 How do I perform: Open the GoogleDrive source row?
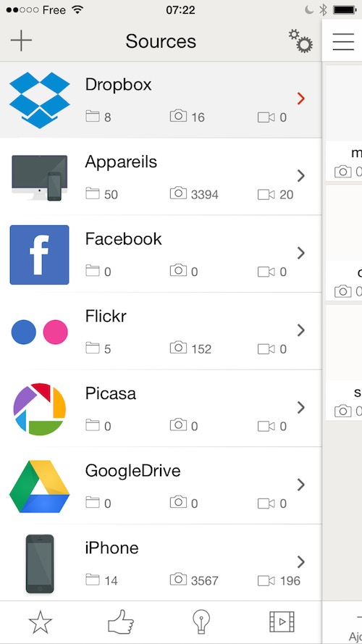tap(161, 485)
